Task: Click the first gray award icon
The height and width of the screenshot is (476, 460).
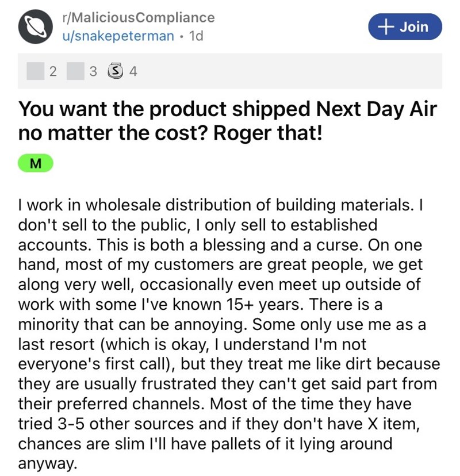Action: pyautogui.click(x=36, y=72)
